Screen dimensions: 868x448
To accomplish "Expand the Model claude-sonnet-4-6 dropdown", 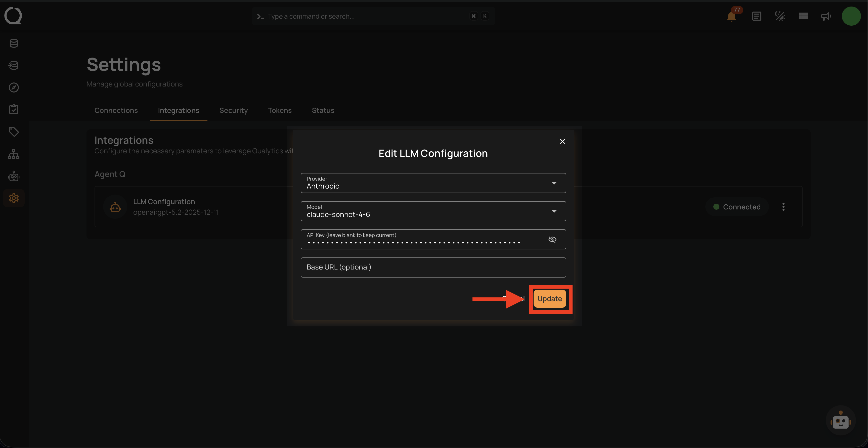I will [433, 211].
